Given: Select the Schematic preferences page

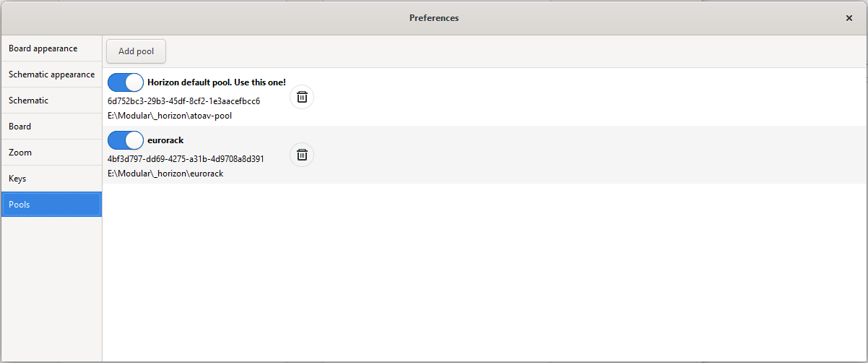Looking at the screenshot, I should [x=51, y=101].
